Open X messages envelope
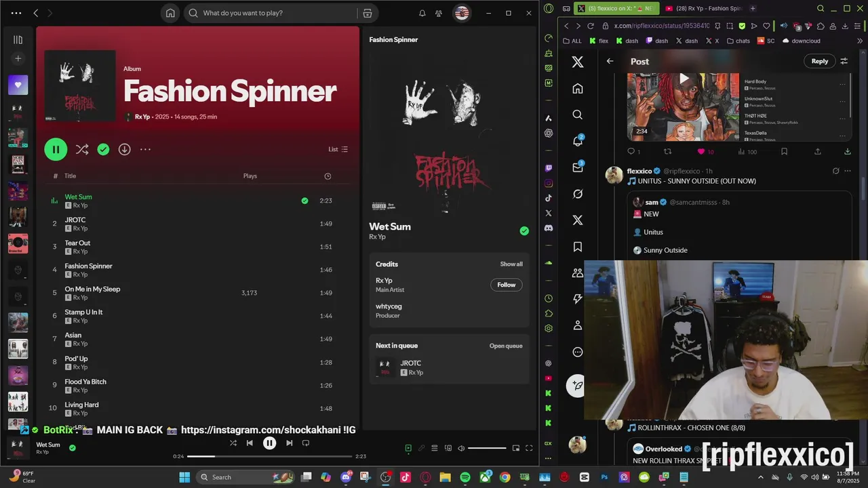Screen dimensions: 868x488 click(578, 167)
